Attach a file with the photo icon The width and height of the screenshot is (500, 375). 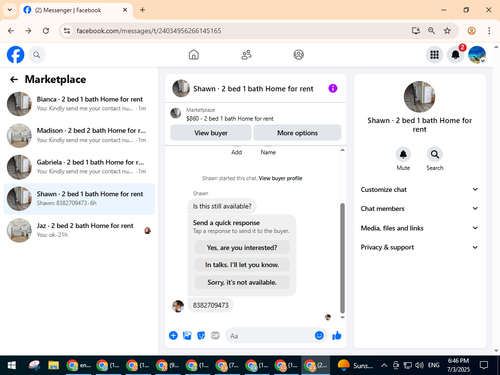[x=187, y=335]
